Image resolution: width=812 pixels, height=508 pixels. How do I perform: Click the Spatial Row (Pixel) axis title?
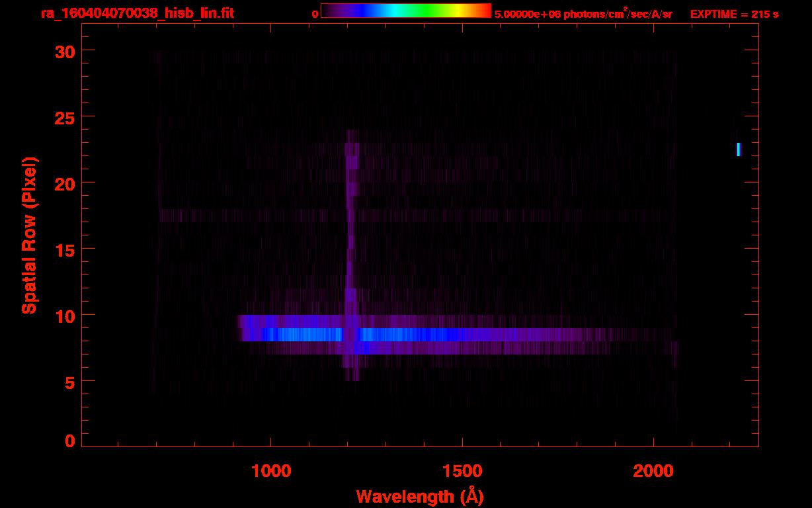pyautogui.click(x=29, y=235)
